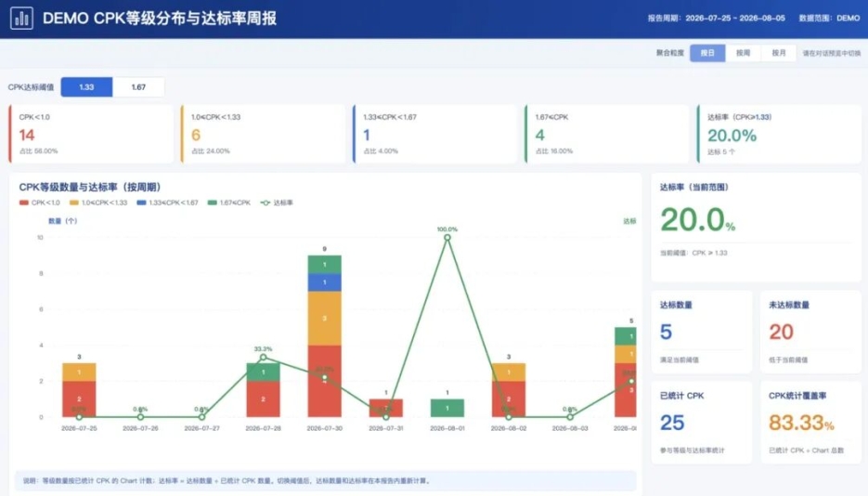Switch aggregation granularity to 按月

click(778, 53)
